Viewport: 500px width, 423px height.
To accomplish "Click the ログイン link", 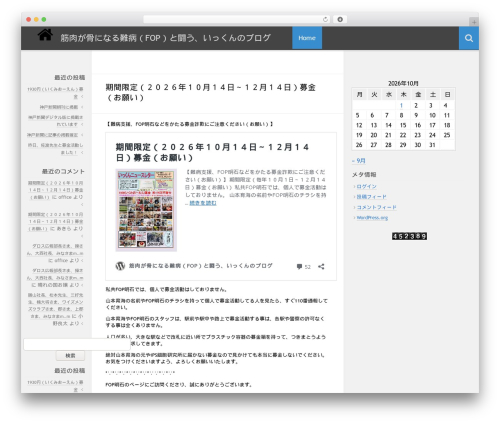I will click(x=366, y=186).
